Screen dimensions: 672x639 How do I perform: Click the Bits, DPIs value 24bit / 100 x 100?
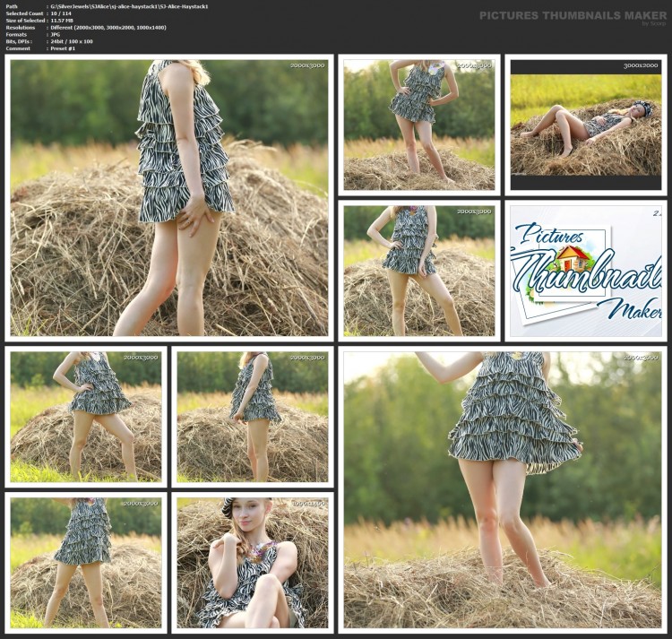72,41
